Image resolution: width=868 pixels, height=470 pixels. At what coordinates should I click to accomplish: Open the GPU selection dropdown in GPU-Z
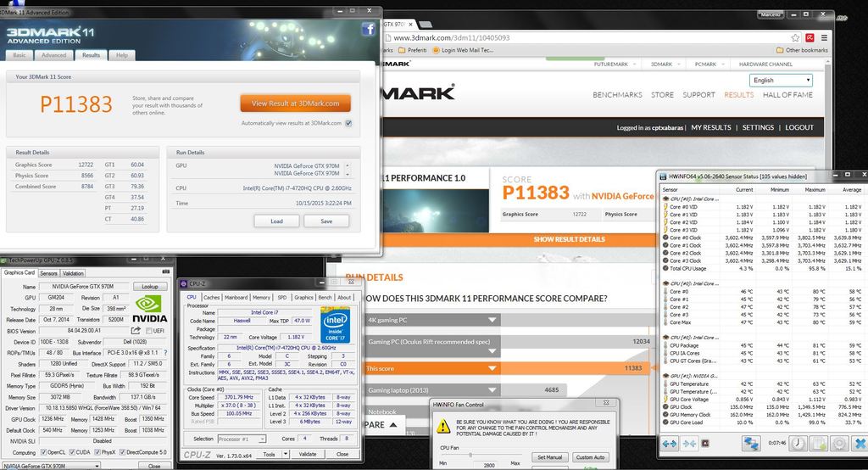[x=51, y=466]
